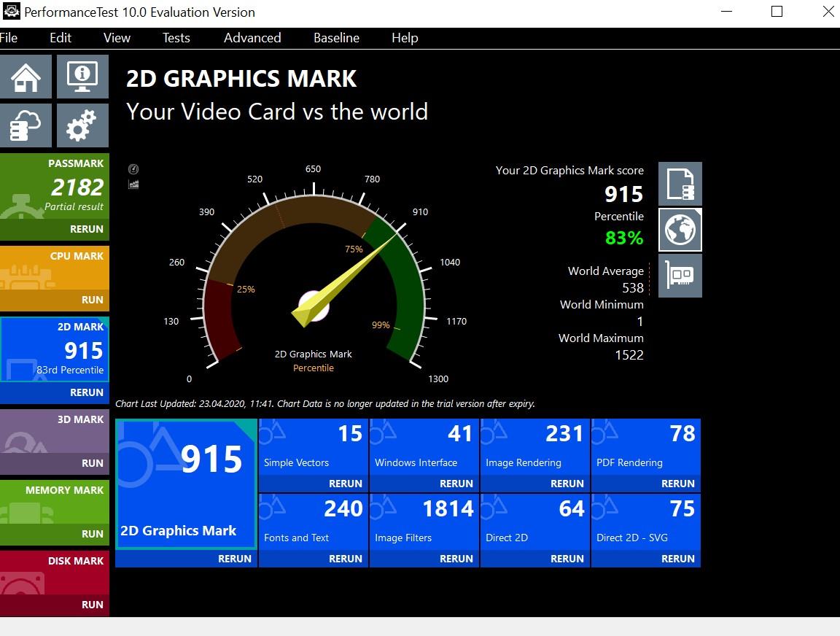Select the PDF Rendering 78 result tile
This screenshot has height=636, width=840.
[x=646, y=447]
